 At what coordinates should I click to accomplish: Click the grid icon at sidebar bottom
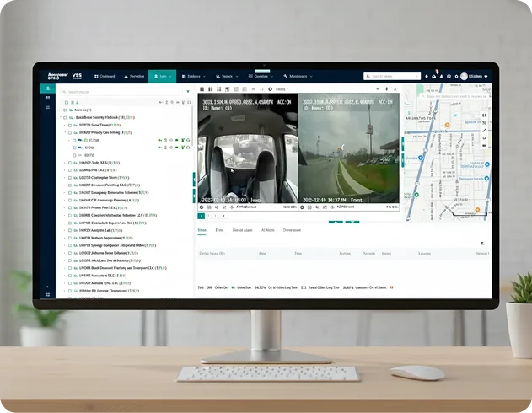point(48,294)
